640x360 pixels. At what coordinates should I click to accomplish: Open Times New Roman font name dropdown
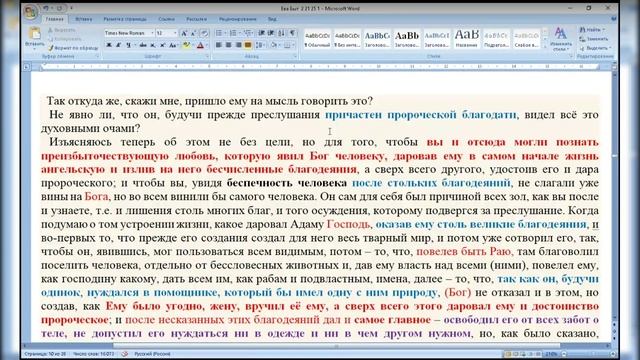coord(152,33)
